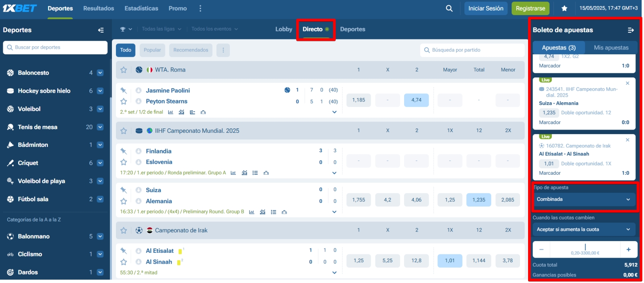The image size is (644, 283).
Task: Focus Búsqueda por partido search field
Action: (x=472, y=50)
